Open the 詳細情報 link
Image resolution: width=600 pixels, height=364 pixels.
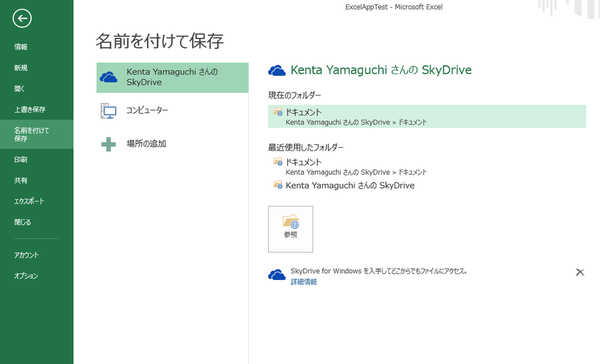pyautogui.click(x=304, y=282)
